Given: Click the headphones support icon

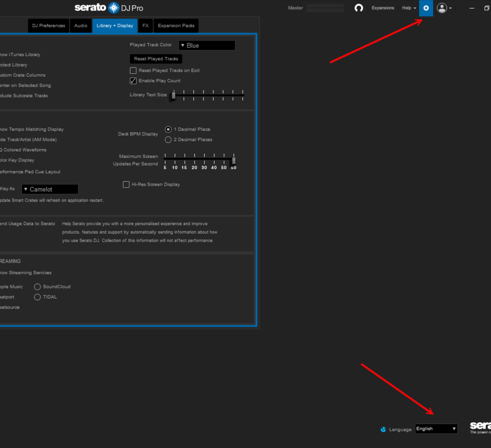Looking at the screenshot, I should (359, 8).
